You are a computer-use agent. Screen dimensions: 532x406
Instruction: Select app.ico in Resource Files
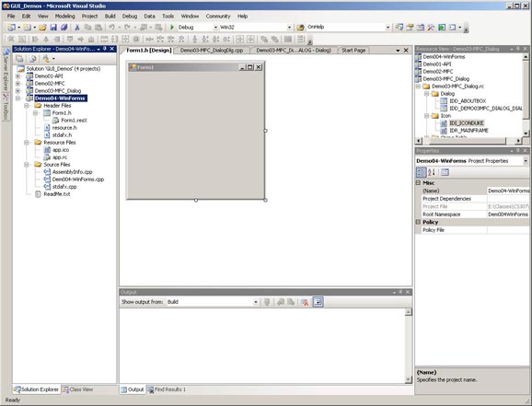tap(61, 150)
